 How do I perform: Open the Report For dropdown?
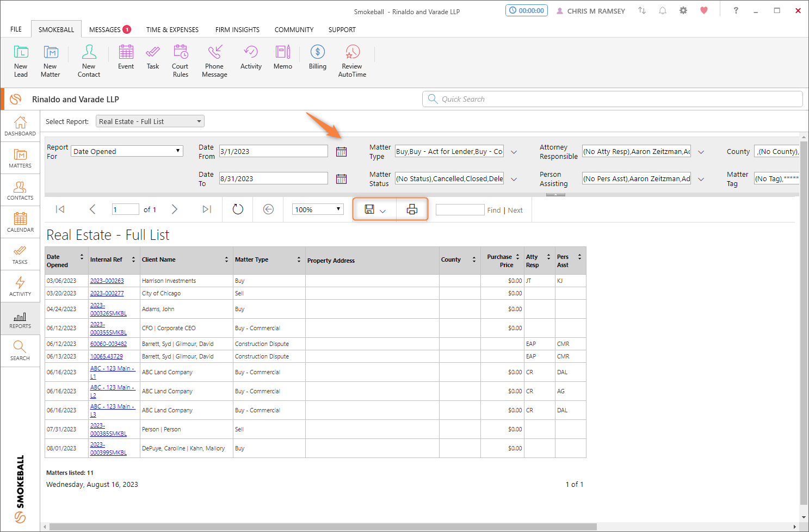[127, 151]
